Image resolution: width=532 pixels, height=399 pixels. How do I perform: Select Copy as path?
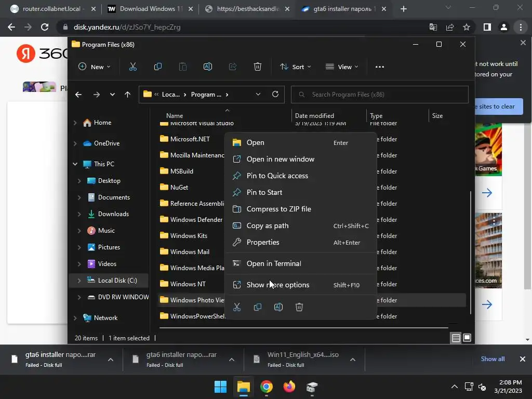301,225
